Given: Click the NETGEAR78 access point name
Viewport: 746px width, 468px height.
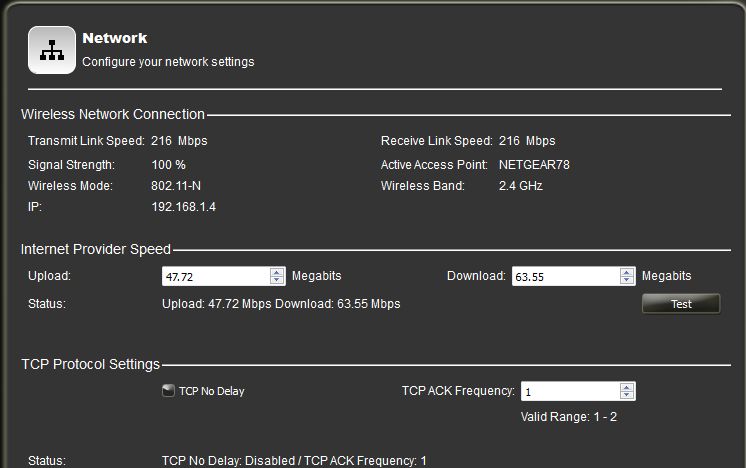Looking at the screenshot, I should [534, 165].
